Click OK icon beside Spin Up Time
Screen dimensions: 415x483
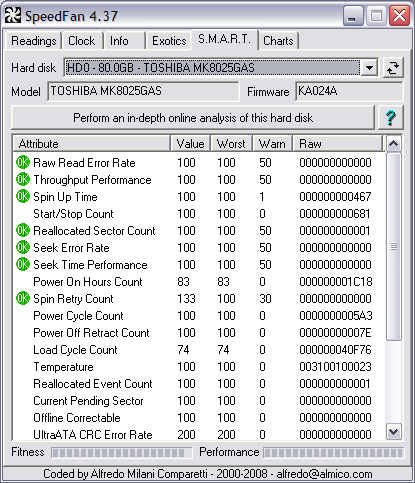pos(23,196)
